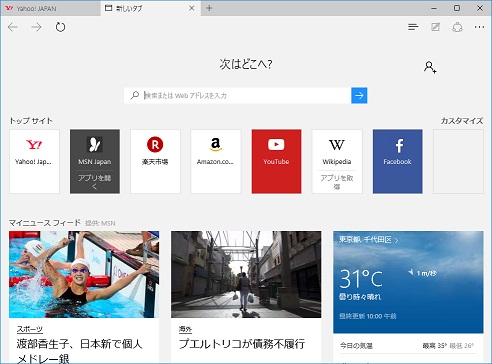This screenshot has height=364, width=492.
Task: Click the blue go arrow button
Action: click(x=359, y=95)
